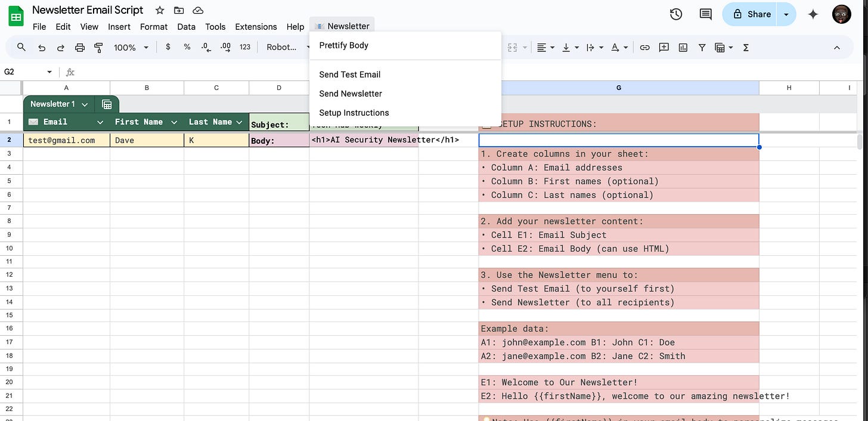Click the create filter funnel icon

click(x=702, y=47)
